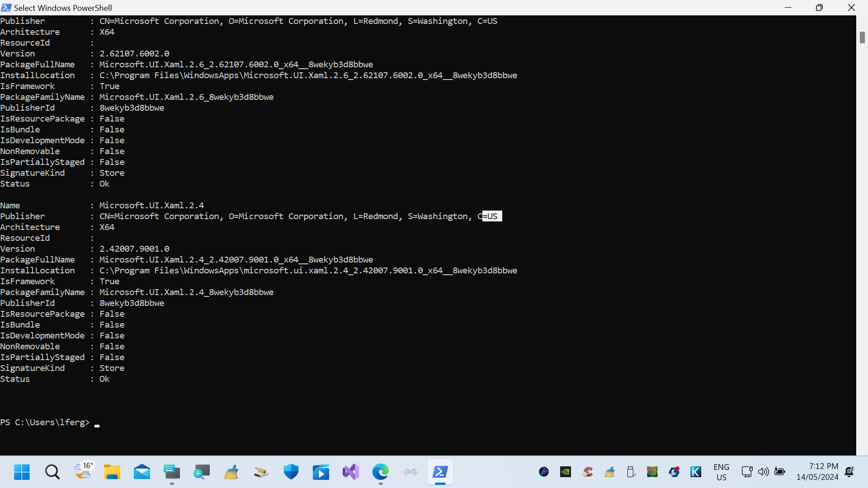This screenshot has height=488, width=868.
Task: Open the broom tray icon
Action: coord(609,472)
